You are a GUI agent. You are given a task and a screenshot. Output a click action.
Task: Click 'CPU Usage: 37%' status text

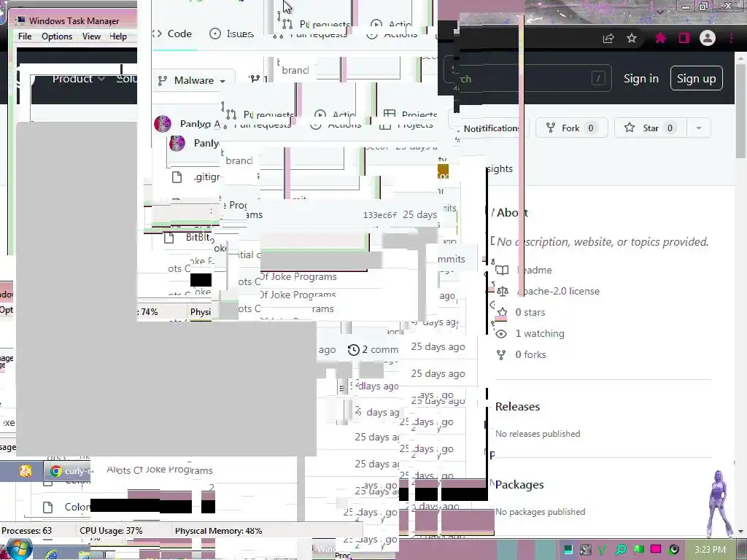click(x=111, y=531)
